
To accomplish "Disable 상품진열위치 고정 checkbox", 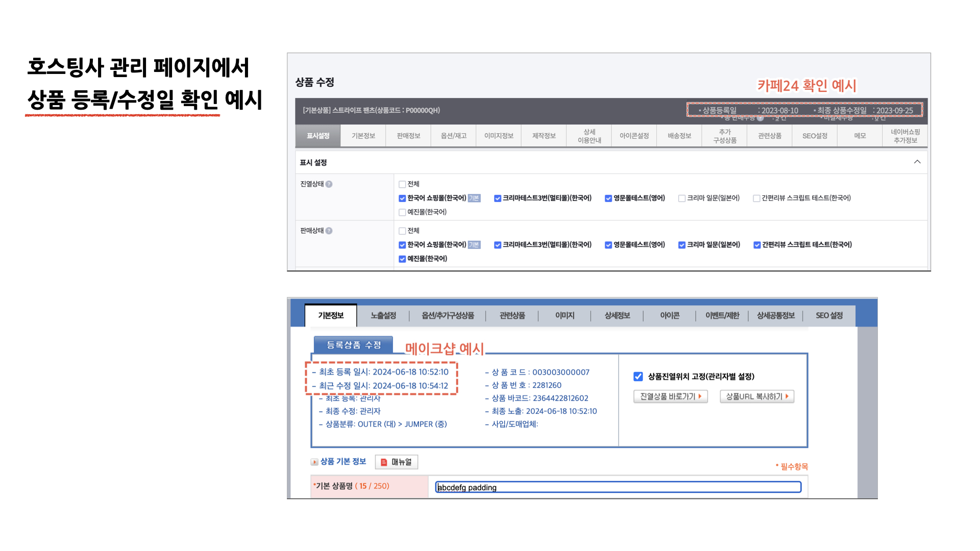I will click(638, 377).
